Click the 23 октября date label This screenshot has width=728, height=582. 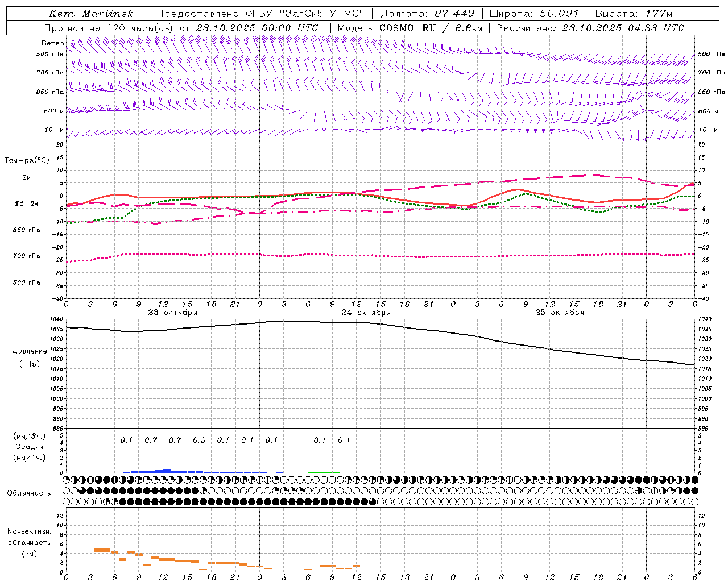[x=173, y=313]
